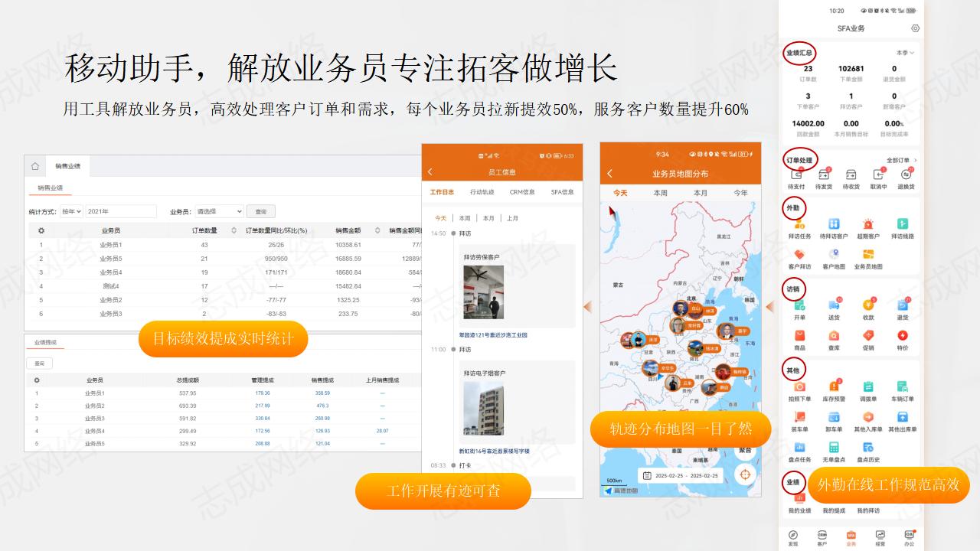Open the 促销 tag icon
The image size is (980, 551).
pos(868,336)
